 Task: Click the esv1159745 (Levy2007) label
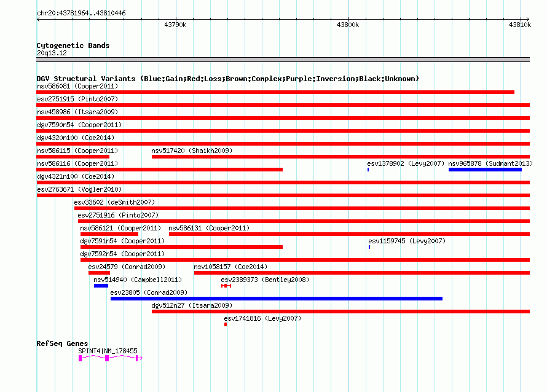[x=407, y=241]
